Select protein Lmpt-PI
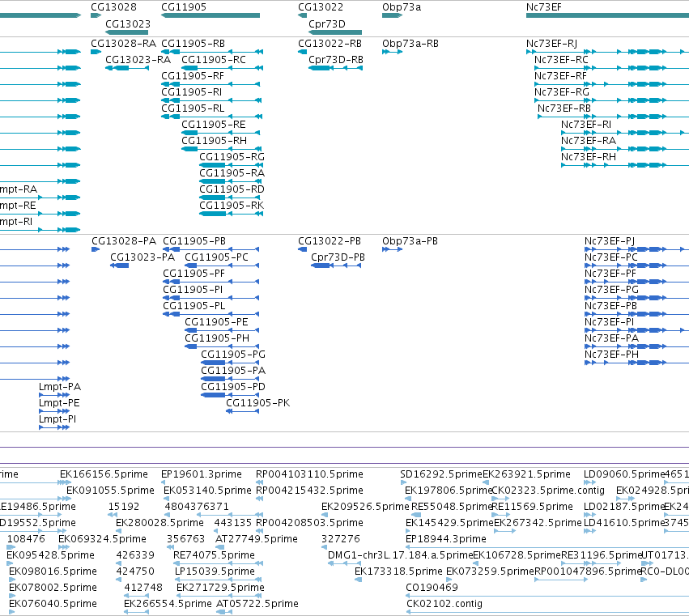 (x=57, y=419)
